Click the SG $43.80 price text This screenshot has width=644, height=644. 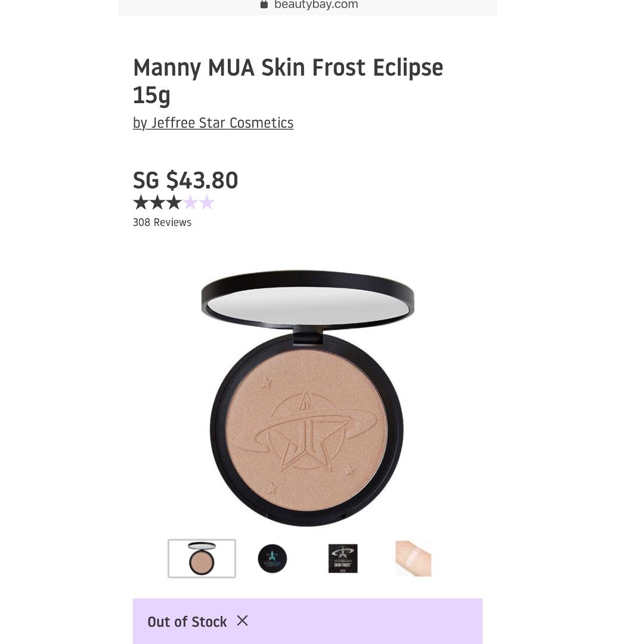pos(185,179)
